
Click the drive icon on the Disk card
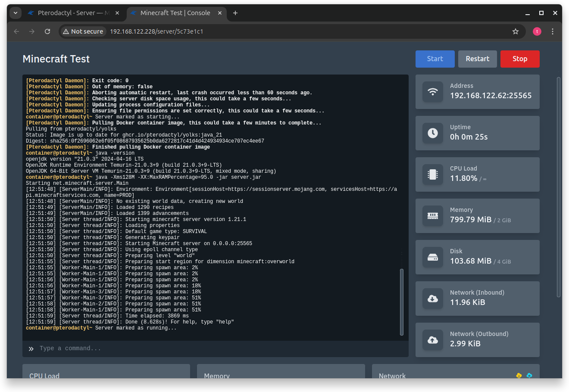433,257
